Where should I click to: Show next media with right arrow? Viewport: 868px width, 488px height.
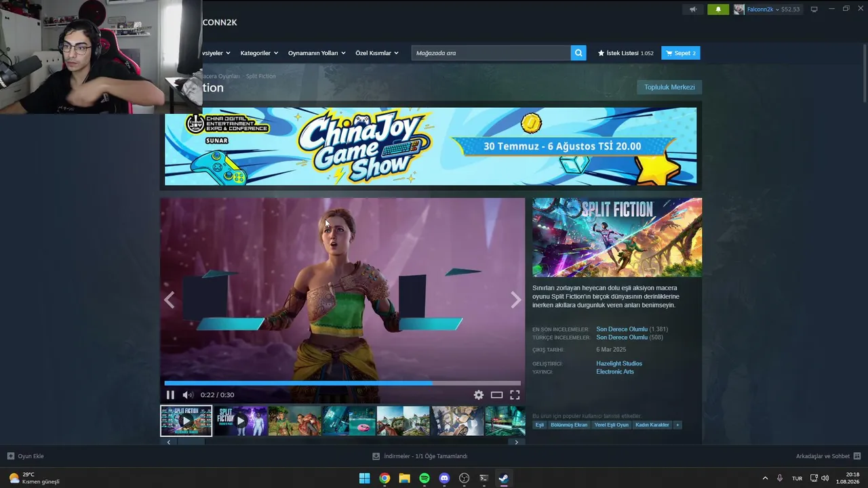point(516,300)
